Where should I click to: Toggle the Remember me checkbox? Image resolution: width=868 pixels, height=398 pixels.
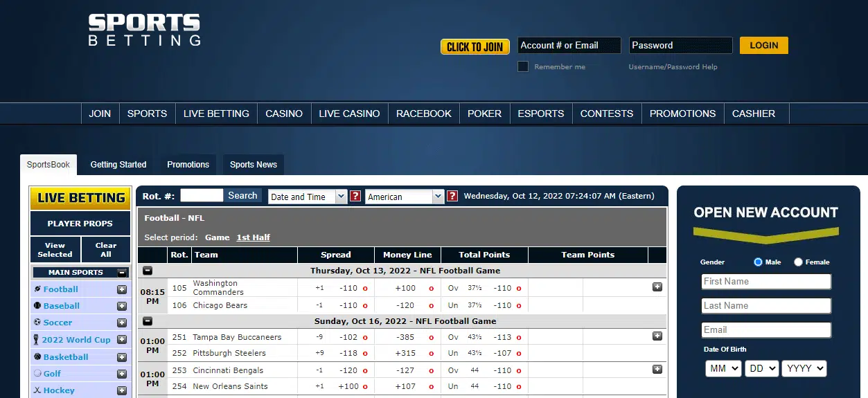tap(523, 66)
